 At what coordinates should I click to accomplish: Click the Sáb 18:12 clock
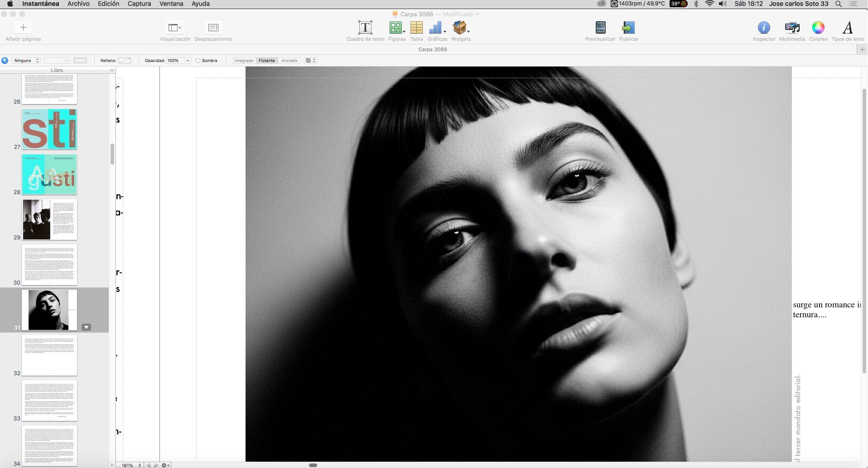tap(748, 4)
